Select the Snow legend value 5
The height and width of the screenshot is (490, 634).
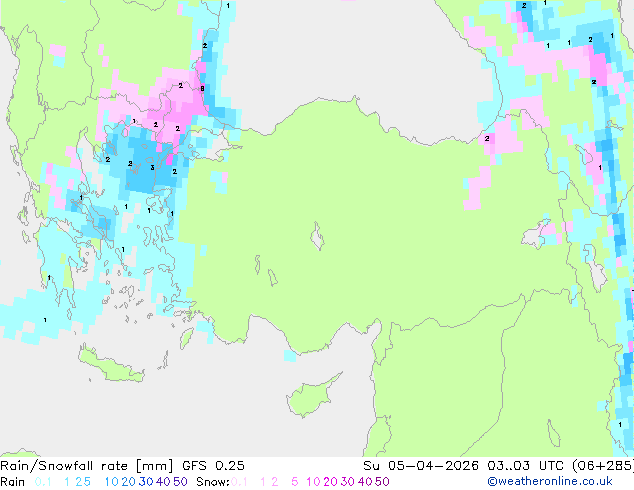tap(294, 482)
